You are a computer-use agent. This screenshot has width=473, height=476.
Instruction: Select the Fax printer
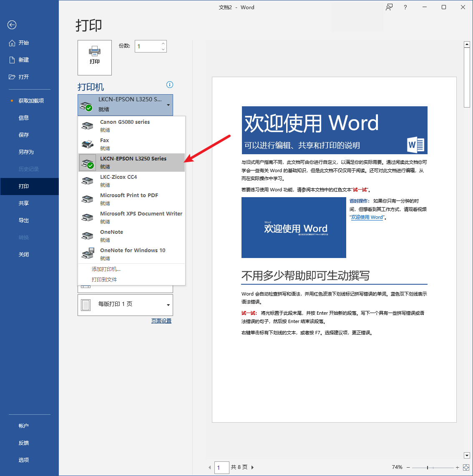pos(131,144)
